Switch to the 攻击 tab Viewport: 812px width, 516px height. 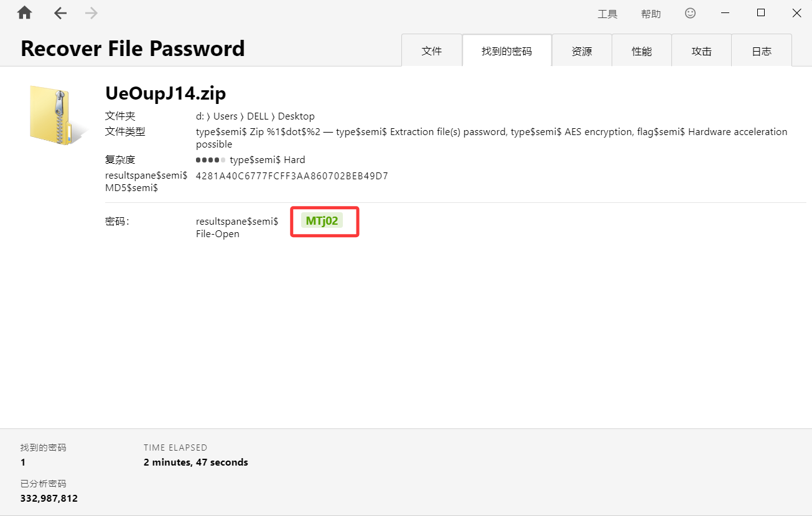click(x=701, y=50)
